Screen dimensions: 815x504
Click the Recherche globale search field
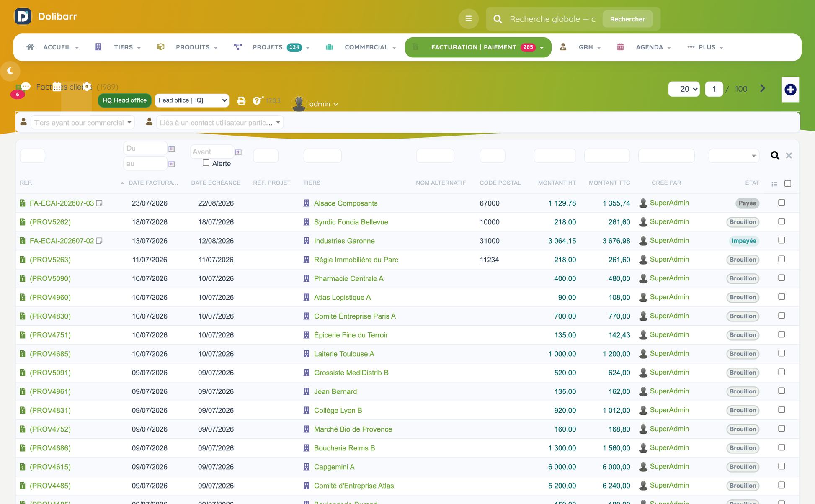tap(552, 19)
